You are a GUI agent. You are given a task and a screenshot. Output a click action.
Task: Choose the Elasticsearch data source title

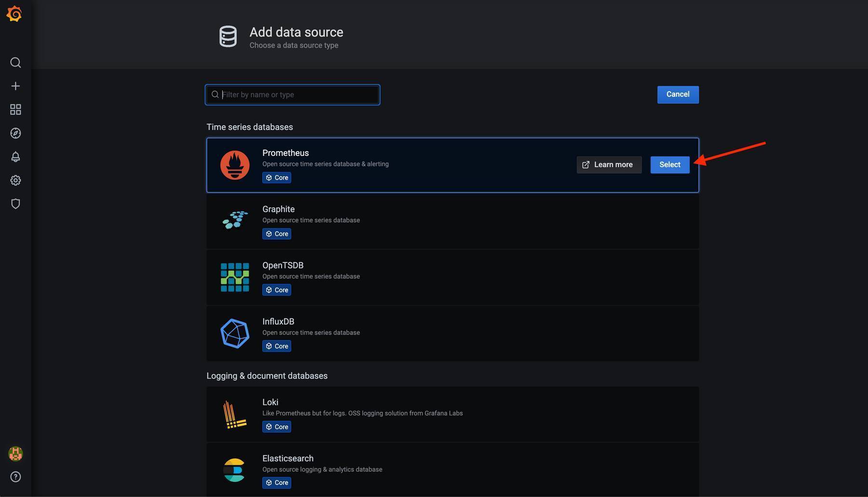[x=288, y=458]
